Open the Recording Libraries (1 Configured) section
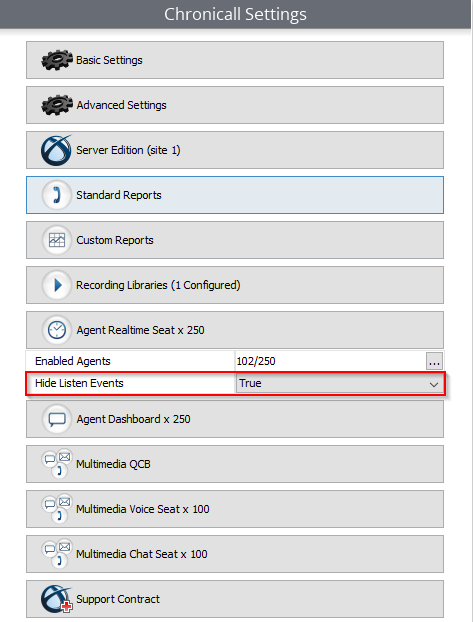473x622 pixels. pos(235,285)
